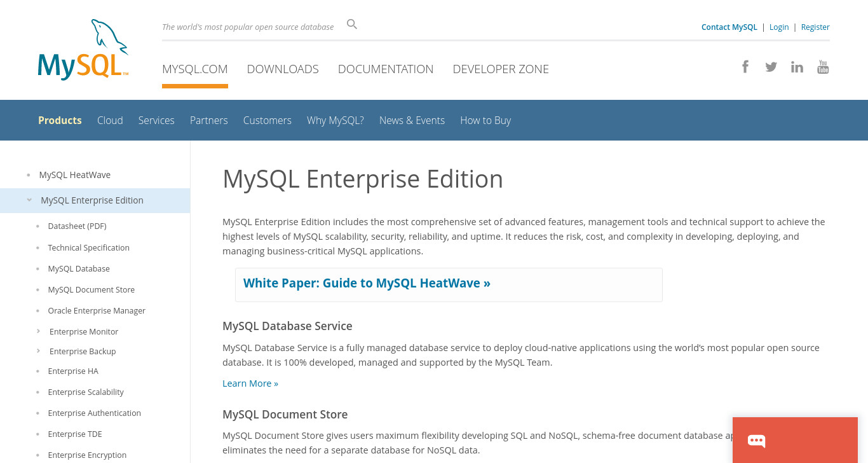Open the Partners menu

pyautogui.click(x=208, y=120)
